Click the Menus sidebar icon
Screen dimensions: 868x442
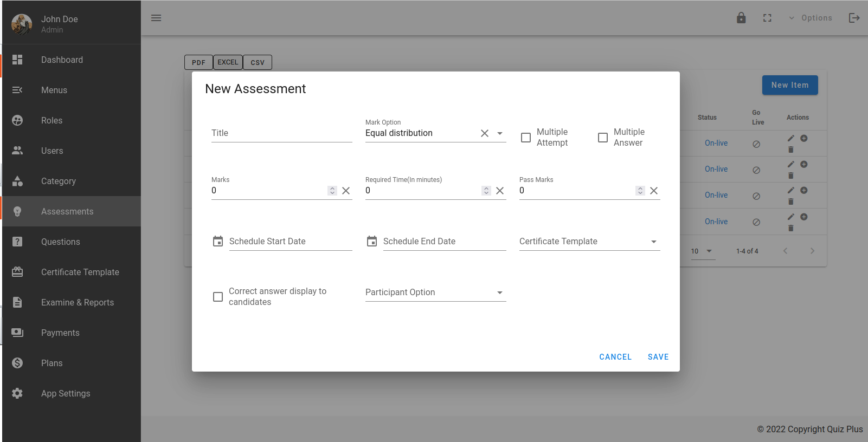(x=17, y=90)
